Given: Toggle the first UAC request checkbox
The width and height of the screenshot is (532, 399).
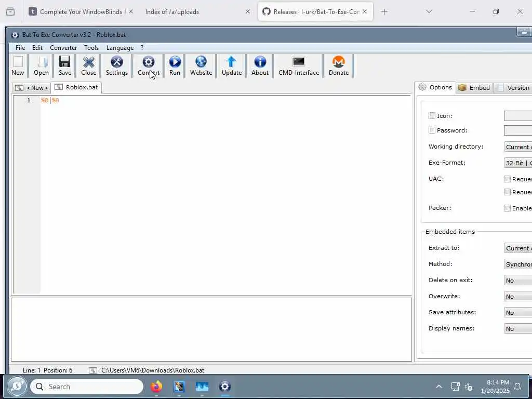Looking at the screenshot, I should click(507, 179).
